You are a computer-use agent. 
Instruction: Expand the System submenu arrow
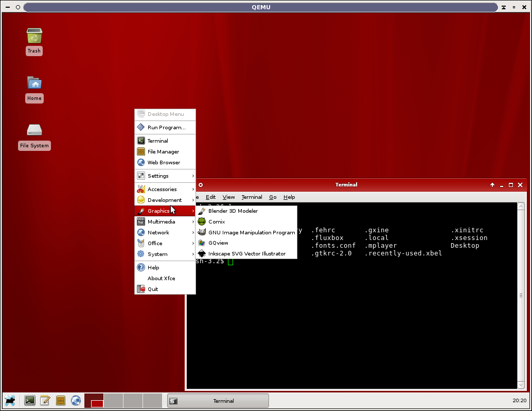click(193, 254)
